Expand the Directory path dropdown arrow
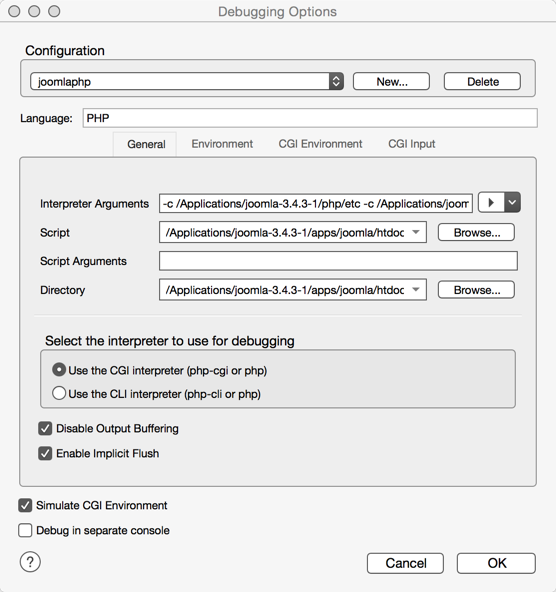Viewport: 556px width, 592px height. [x=416, y=290]
